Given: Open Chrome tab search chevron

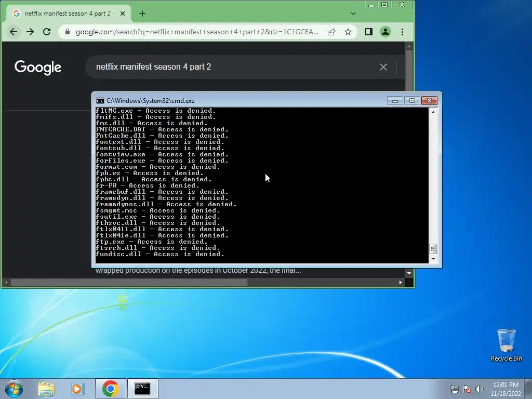Looking at the screenshot, I should (x=353, y=14).
